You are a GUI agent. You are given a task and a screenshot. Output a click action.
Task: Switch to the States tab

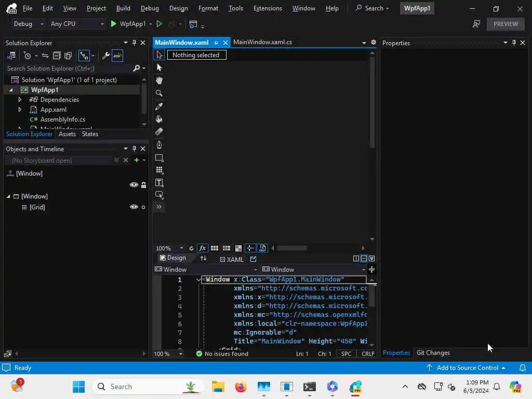pyautogui.click(x=90, y=134)
